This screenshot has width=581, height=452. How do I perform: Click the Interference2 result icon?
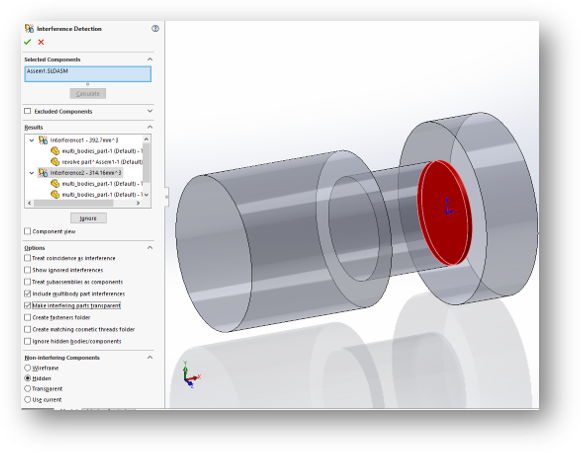pyautogui.click(x=43, y=173)
